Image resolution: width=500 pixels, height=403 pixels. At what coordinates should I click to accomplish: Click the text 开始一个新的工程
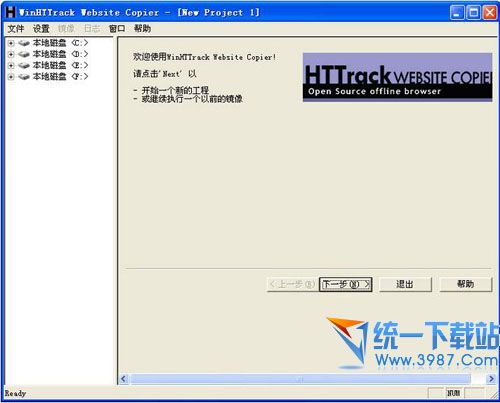pos(175,90)
